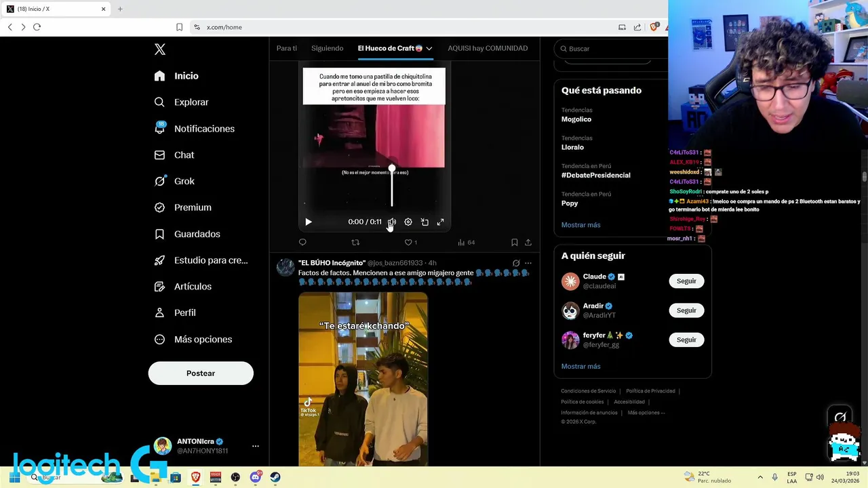
Task: Open #DebatePresidencial trend
Action: pyautogui.click(x=596, y=175)
